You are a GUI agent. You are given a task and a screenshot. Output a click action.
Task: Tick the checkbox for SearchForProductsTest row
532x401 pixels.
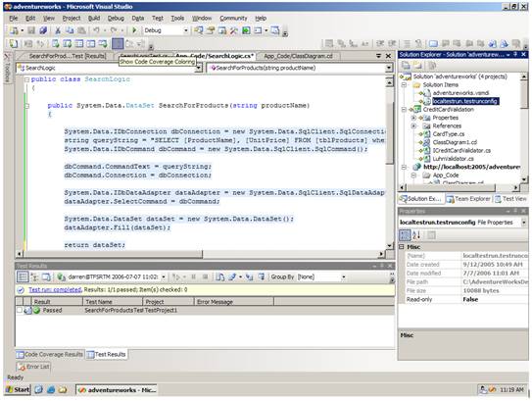[x=19, y=310]
